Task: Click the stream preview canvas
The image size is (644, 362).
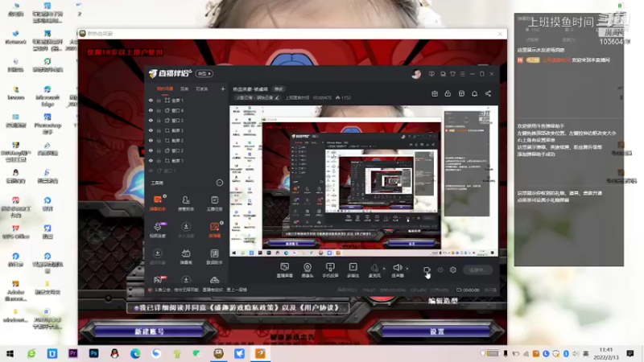Action: coord(364,181)
